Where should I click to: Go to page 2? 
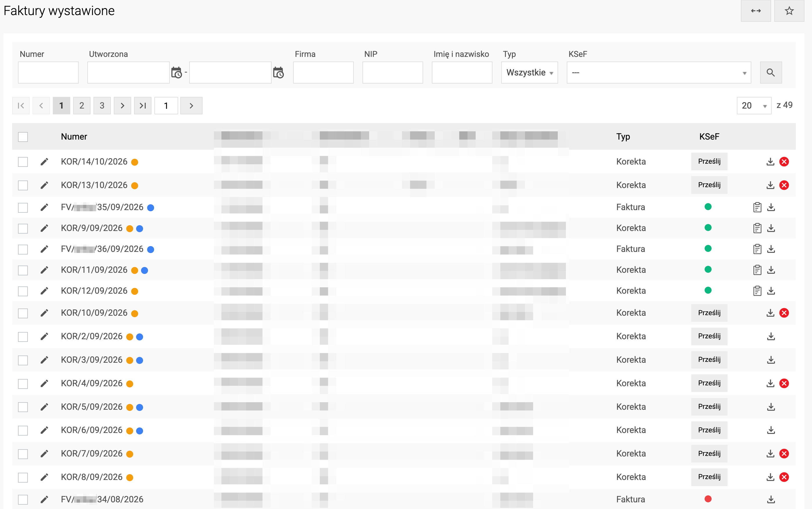[82, 106]
